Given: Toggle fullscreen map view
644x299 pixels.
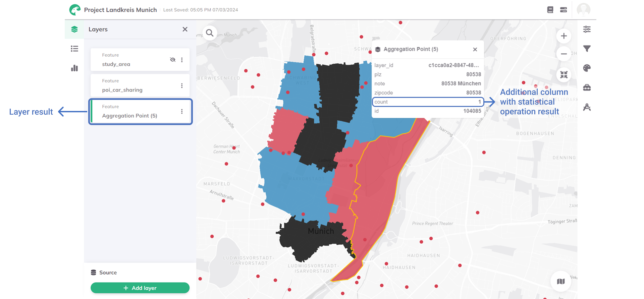Looking at the screenshot, I should click(x=564, y=74).
